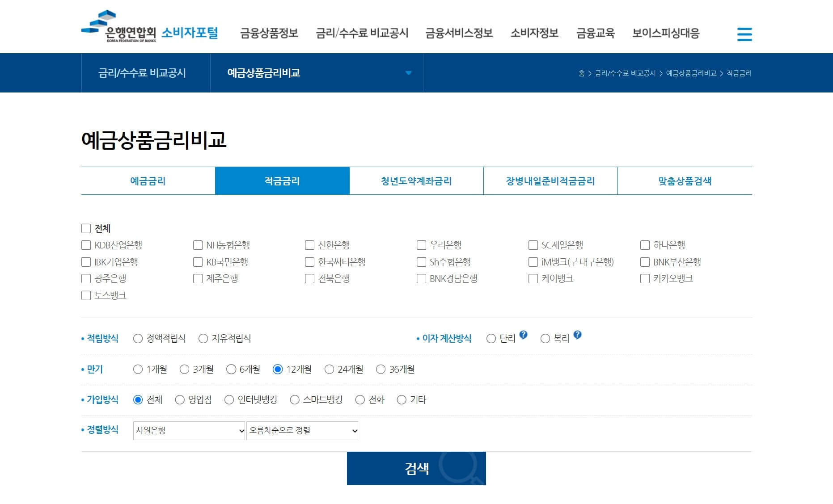Check the 전체 select-all banks checkbox
Image resolution: width=833 pixels, height=504 pixels.
[86, 228]
